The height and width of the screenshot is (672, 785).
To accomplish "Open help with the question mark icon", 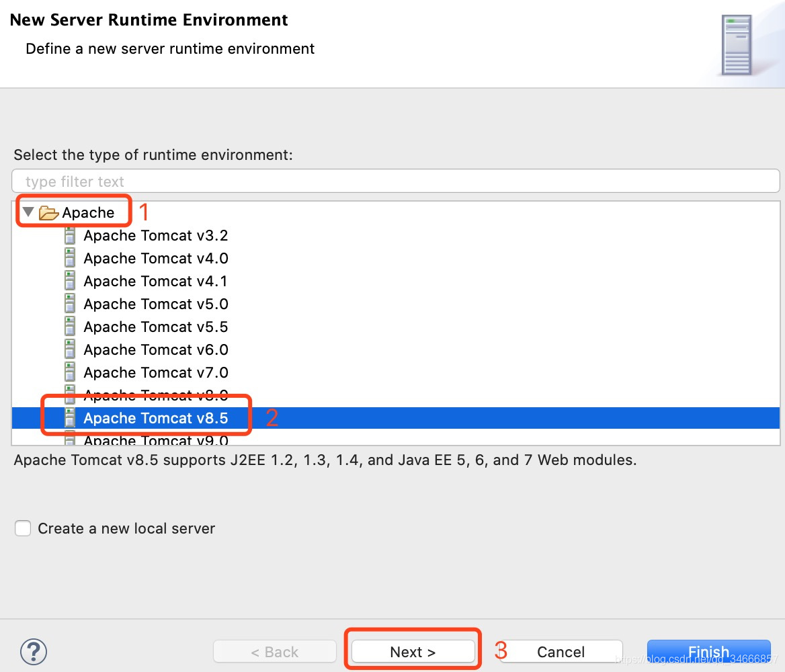I will coord(34,651).
